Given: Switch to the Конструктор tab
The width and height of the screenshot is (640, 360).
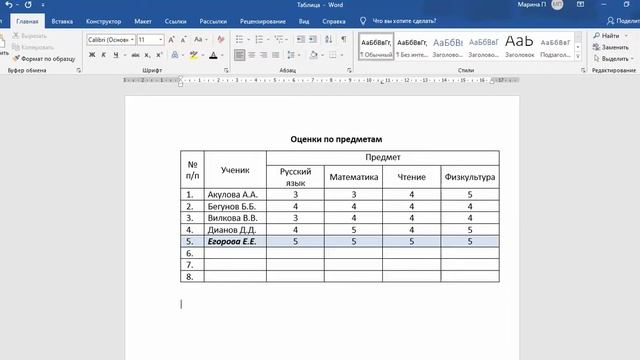Looking at the screenshot, I should [103, 21].
